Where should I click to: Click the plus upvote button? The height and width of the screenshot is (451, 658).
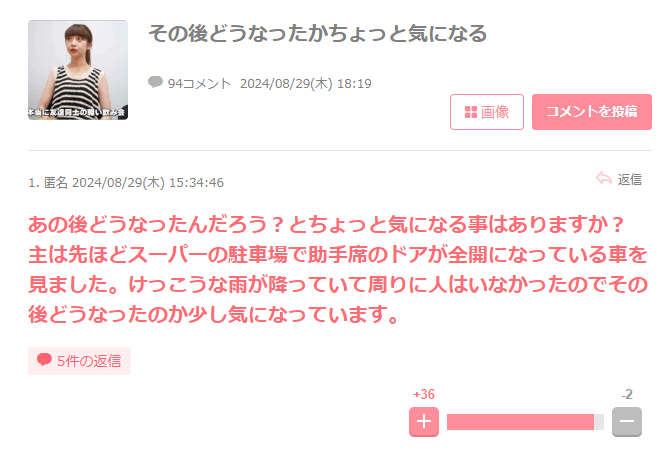(424, 421)
